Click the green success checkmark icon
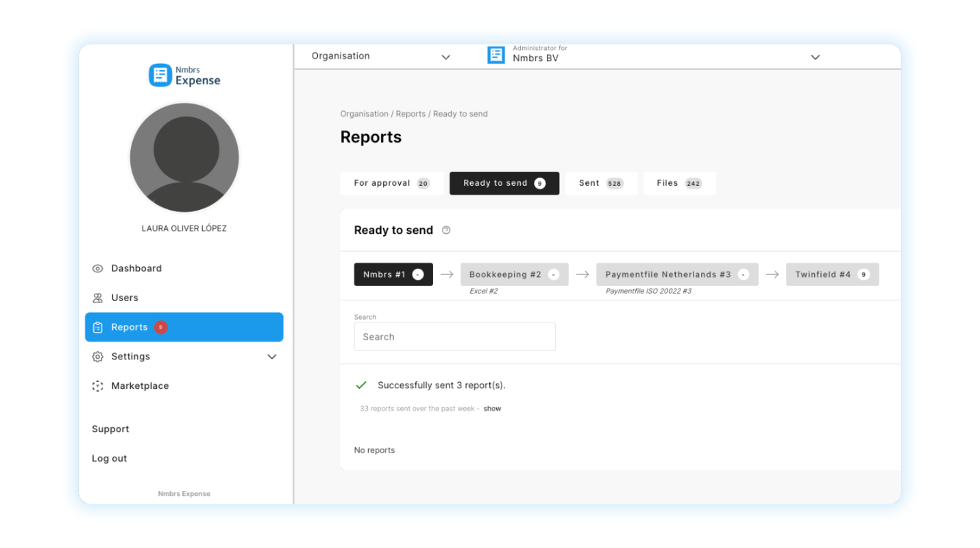This screenshot has height=548, width=980. 361,385
